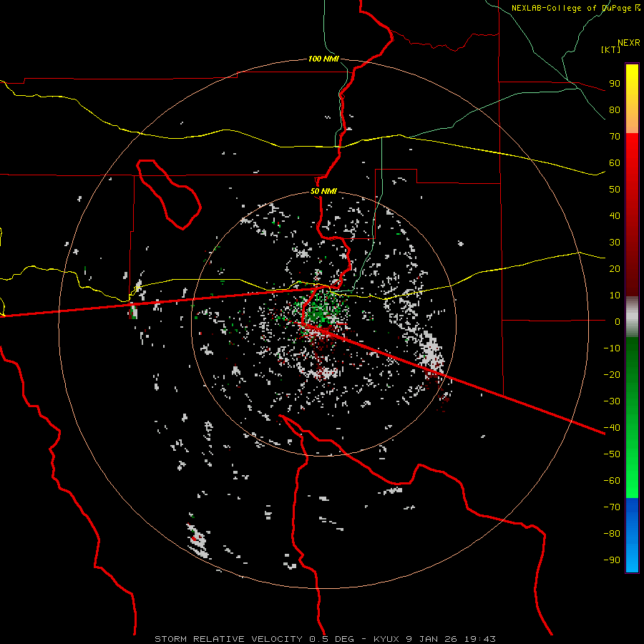Click the 90 value on velocity scale

(x=615, y=84)
